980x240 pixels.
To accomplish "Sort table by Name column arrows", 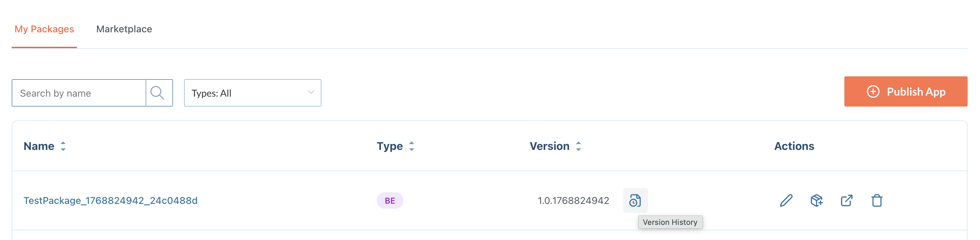I will [63, 146].
